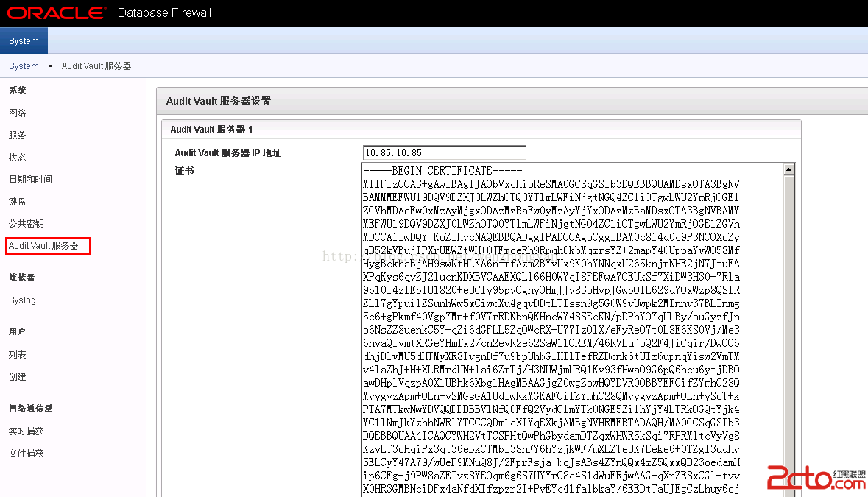This screenshot has height=497, width=868.
Task: Open the 实时捕获 link
Action: (x=26, y=431)
